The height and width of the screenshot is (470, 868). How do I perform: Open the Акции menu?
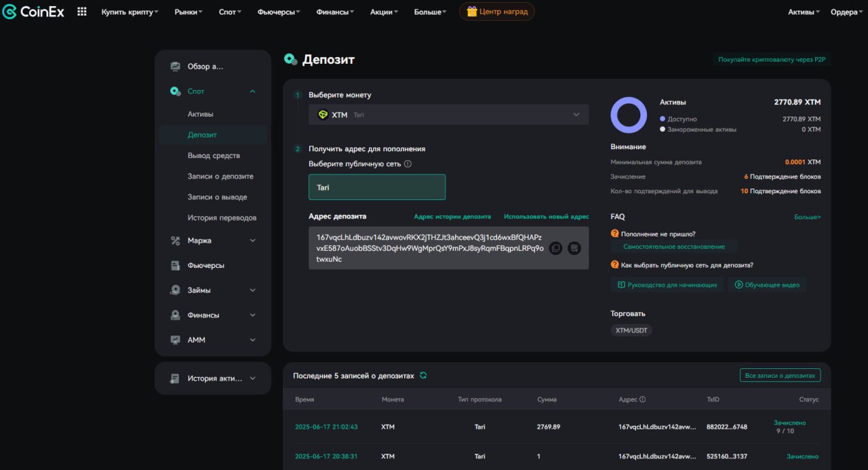pyautogui.click(x=384, y=12)
